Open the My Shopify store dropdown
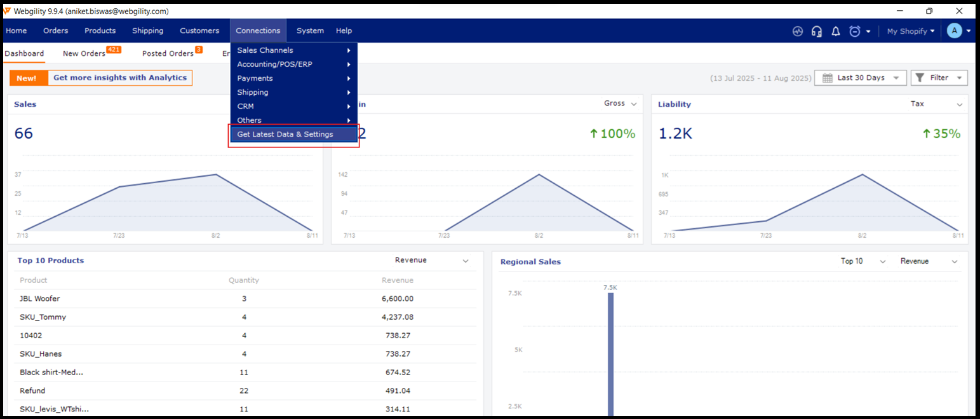 [x=910, y=31]
